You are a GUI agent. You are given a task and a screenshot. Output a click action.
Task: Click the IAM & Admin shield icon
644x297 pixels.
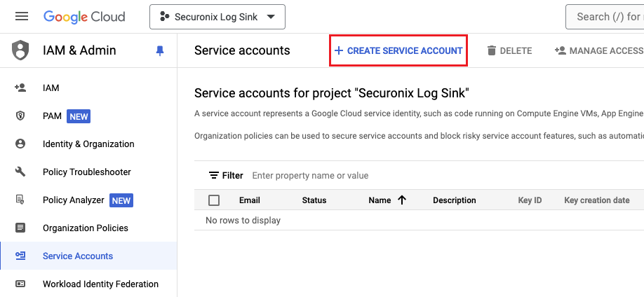21,50
